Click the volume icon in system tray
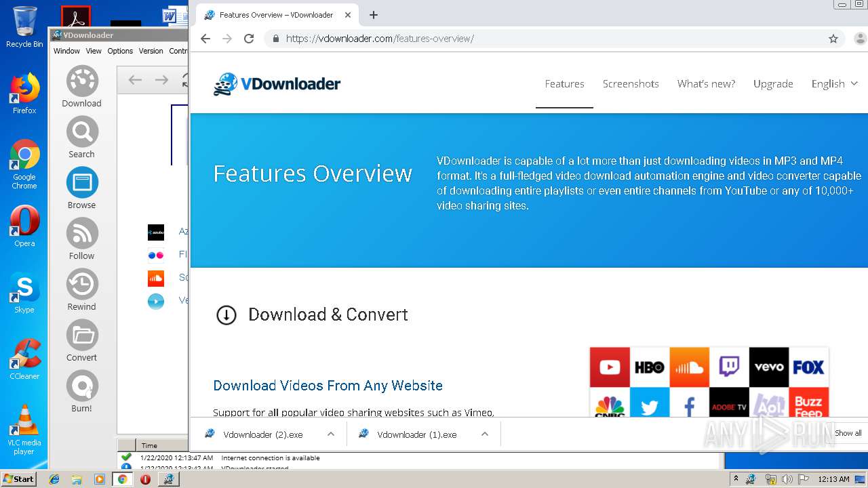 [787, 479]
